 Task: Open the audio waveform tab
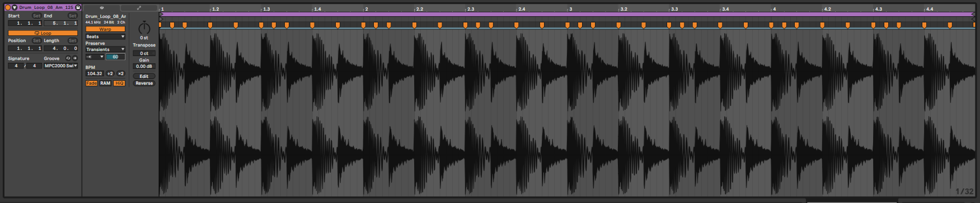102,8
